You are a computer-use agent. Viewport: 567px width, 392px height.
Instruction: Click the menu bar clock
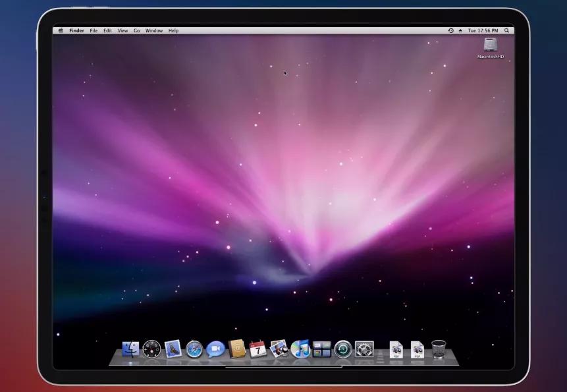pos(483,30)
